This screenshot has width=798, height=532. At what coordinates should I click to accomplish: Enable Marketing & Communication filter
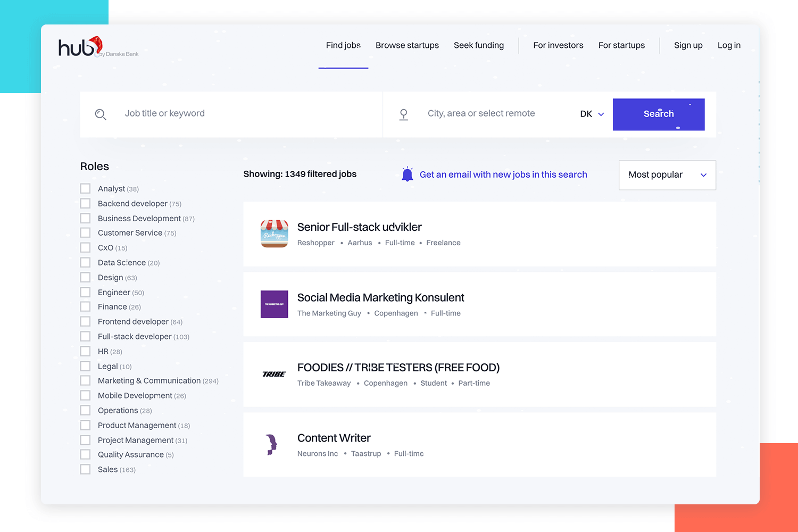pyautogui.click(x=85, y=380)
